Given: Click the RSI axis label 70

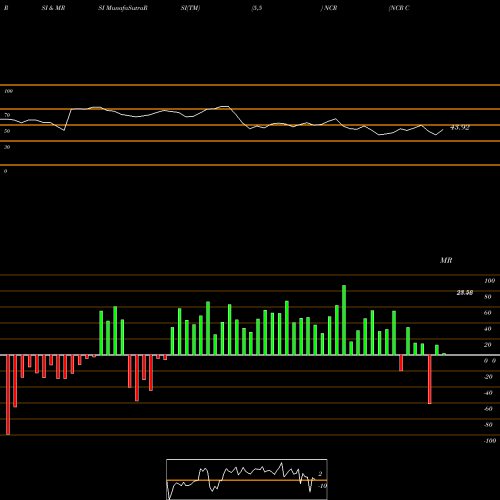Looking at the screenshot, I should (x=7, y=115).
